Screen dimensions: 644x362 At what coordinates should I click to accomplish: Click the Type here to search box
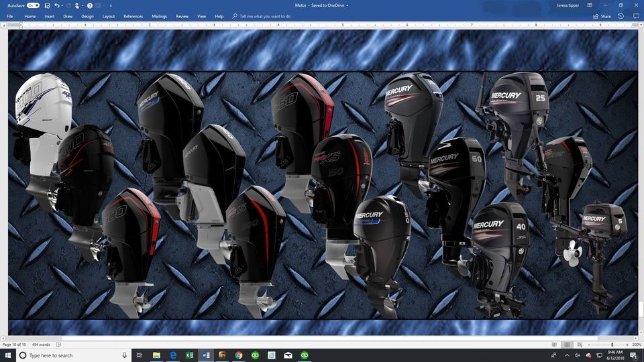(x=74, y=355)
